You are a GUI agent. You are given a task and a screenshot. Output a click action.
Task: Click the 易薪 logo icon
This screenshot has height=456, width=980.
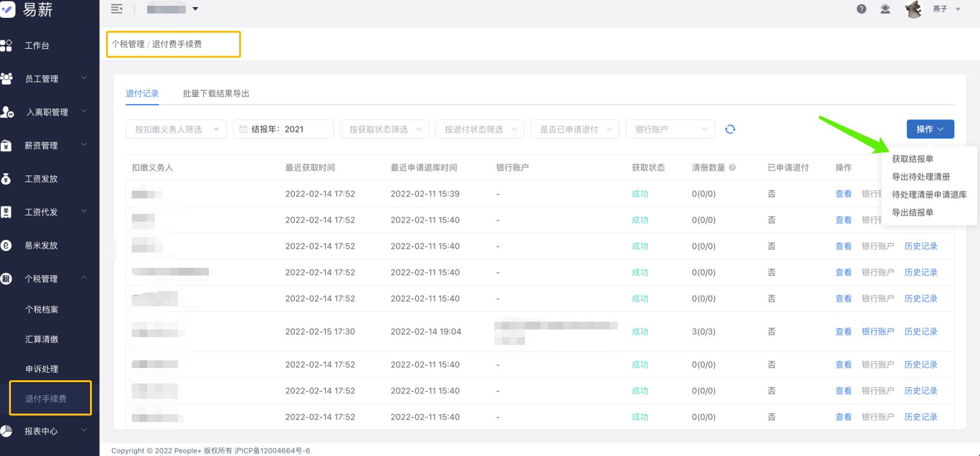[8, 10]
